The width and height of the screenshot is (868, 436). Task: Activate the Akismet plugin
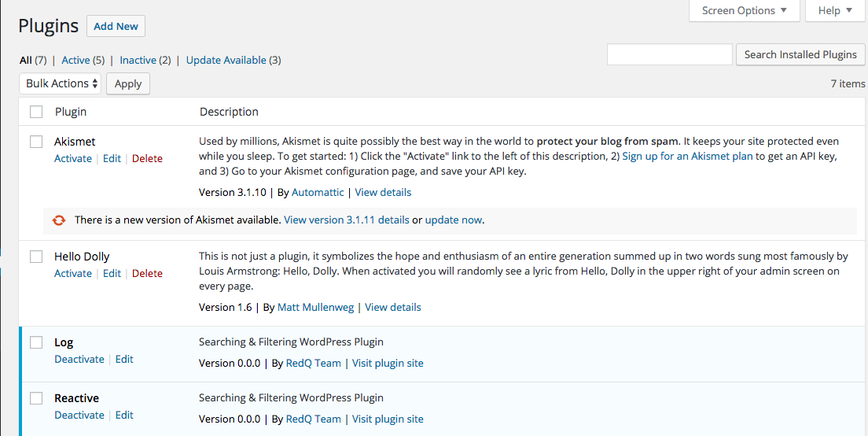(x=73, y=158)
